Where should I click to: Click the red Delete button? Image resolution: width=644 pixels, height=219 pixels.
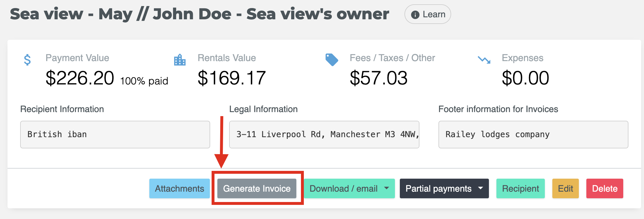(x=605, y=188)
